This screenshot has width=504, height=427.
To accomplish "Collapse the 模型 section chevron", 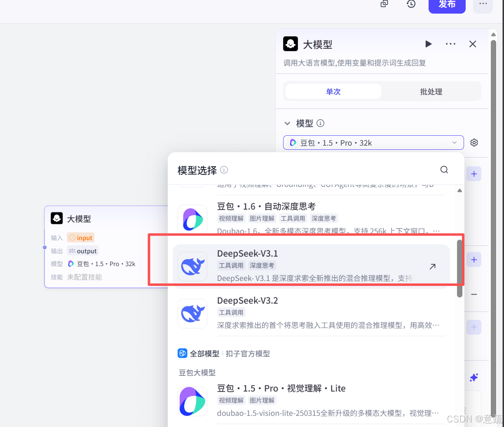I will tap(287, 123).
